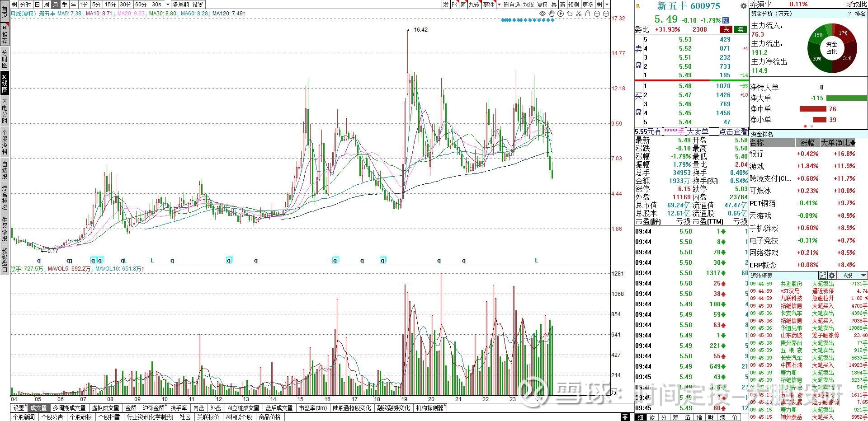The width and height of the screenshot is (868, 421).
Task: Click the blue L marker near 2024
Action: coord(537,261)
